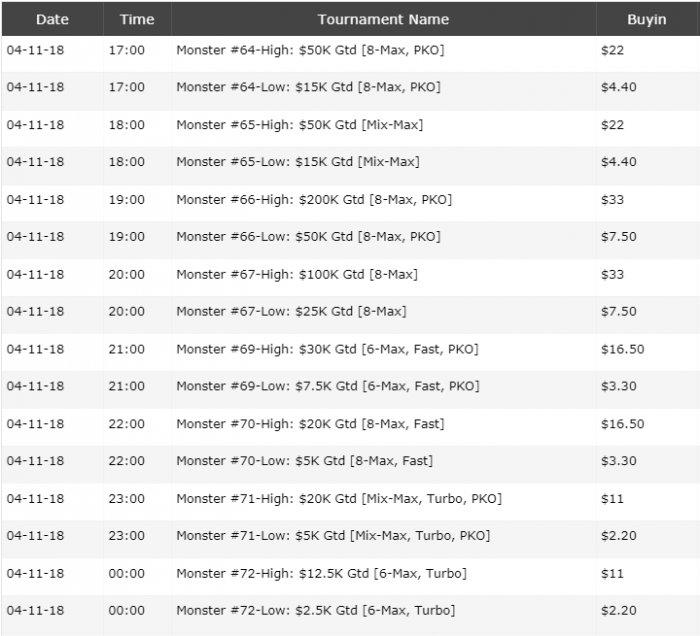Click the Buyin column header
Screen dimensions: 700x636
point(647,19)
